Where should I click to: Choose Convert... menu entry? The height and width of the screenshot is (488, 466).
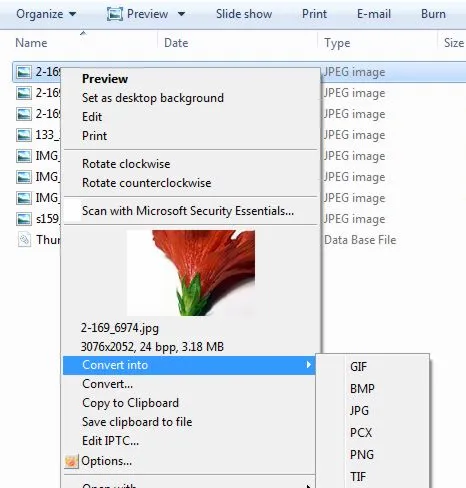pos(107,384)
